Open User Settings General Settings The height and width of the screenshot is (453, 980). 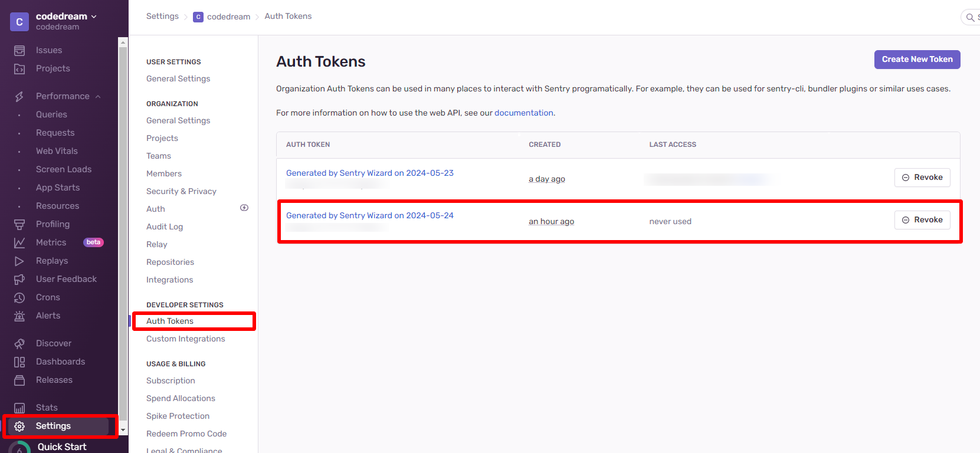178,78
